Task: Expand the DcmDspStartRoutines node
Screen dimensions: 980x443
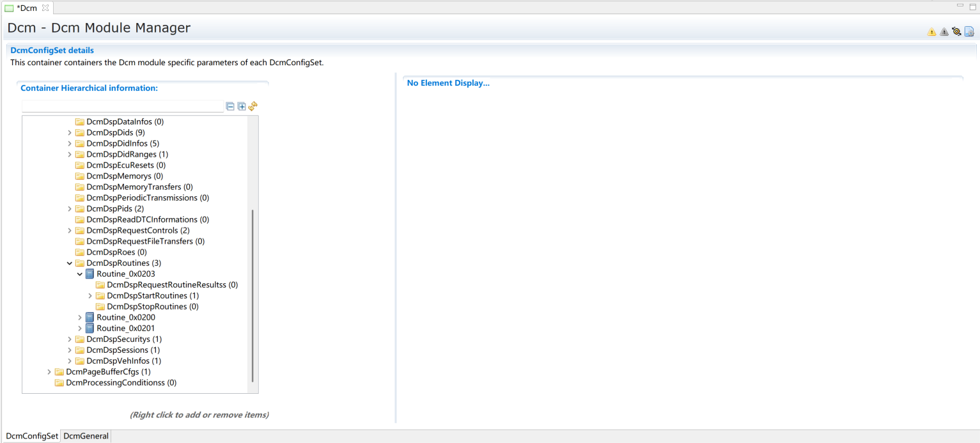Action: pyautogui.click(x=90, y=296)
